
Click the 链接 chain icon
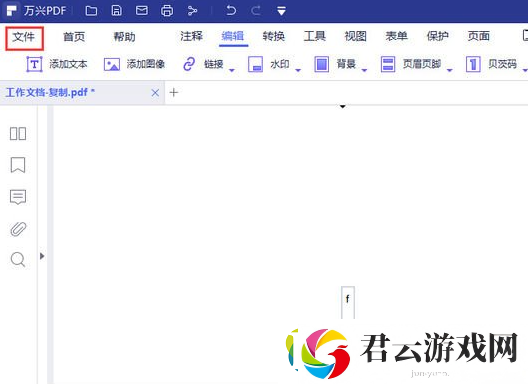pos(189,64)
